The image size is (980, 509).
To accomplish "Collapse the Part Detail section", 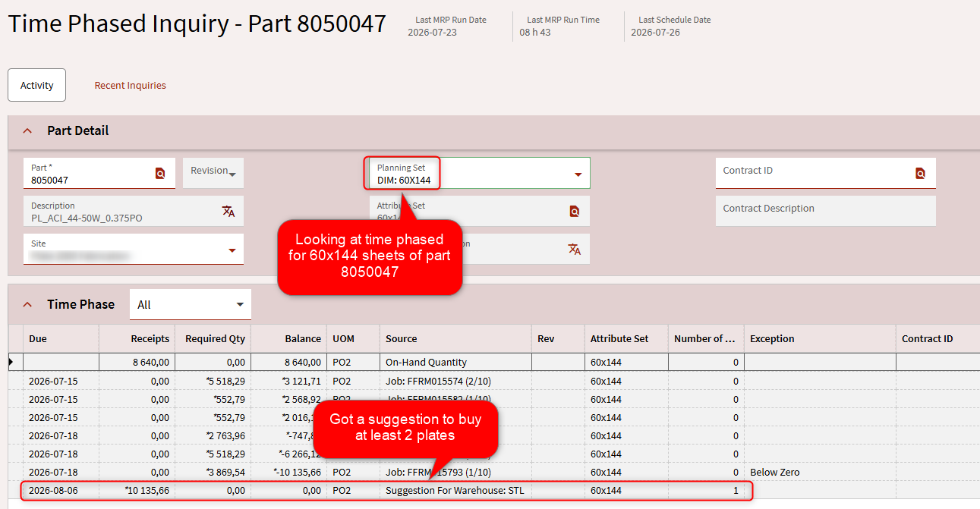I will [x=28, y=130].
